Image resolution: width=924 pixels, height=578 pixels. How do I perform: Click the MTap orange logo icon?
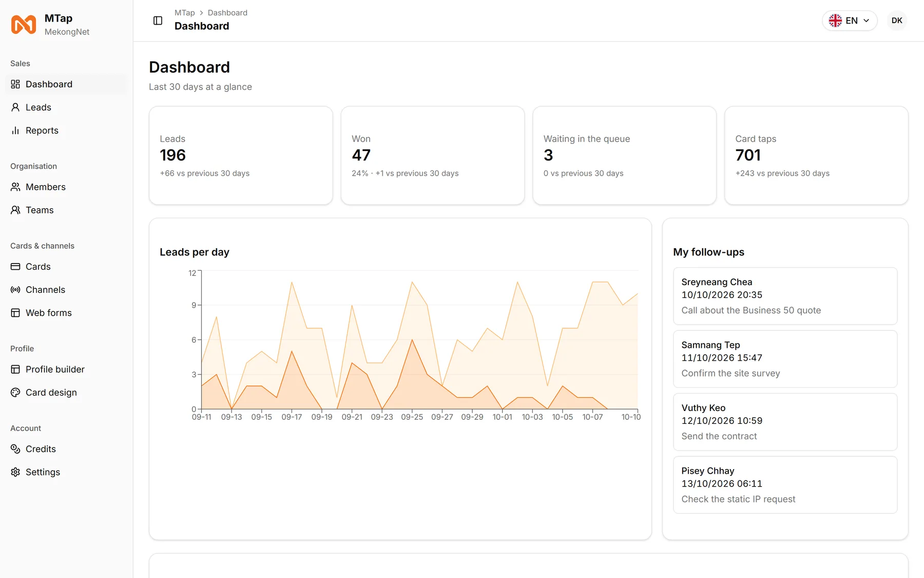24,25
